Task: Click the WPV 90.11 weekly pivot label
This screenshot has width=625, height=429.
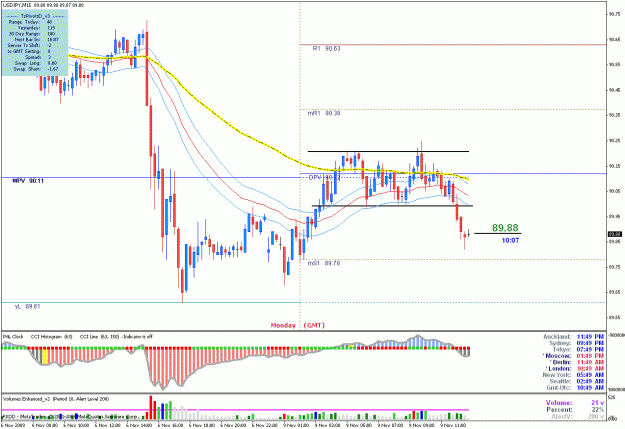Action: [x=28, y=181]
